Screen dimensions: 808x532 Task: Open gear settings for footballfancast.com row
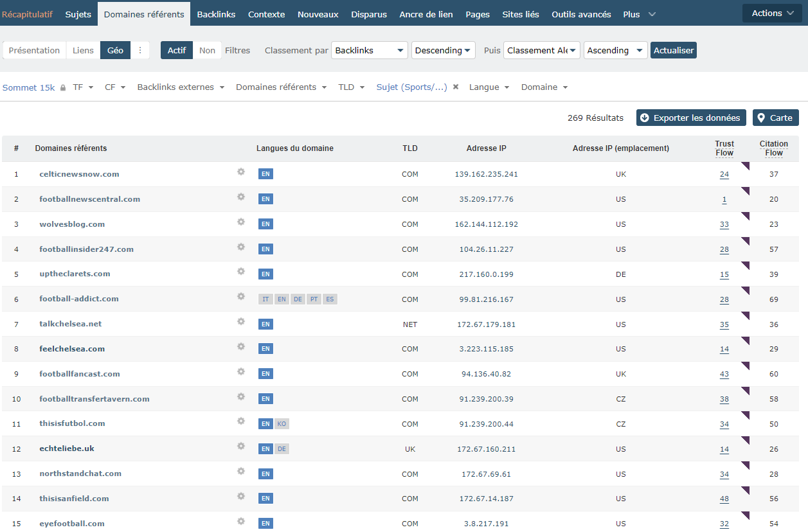[241, 371]
